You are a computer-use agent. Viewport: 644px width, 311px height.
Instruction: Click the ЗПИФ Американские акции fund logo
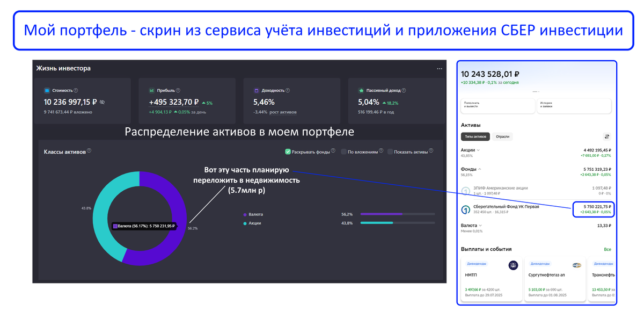(466, 191)
